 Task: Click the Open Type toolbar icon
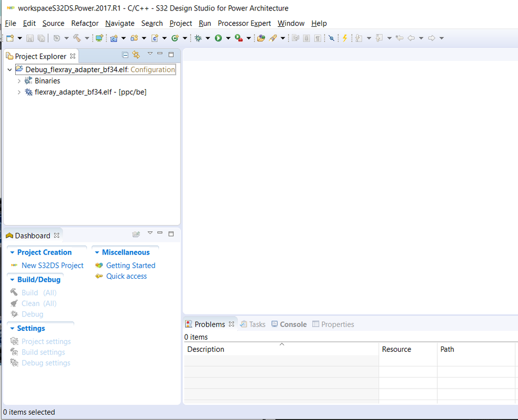261,38
